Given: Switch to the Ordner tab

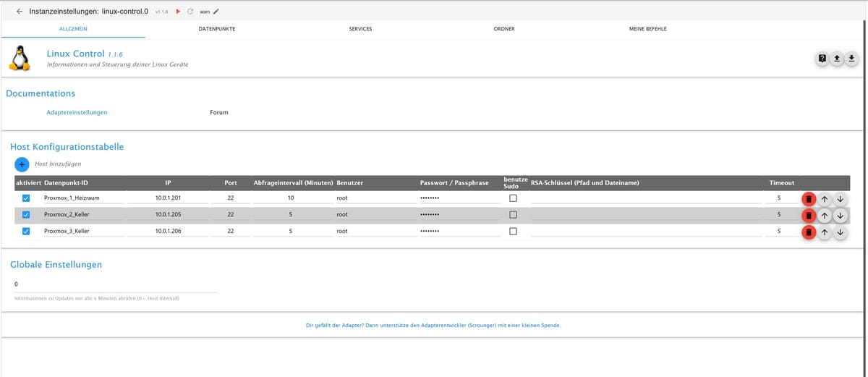Looking at the screenshot, I should pyautogui.click(x=504, y=29).
